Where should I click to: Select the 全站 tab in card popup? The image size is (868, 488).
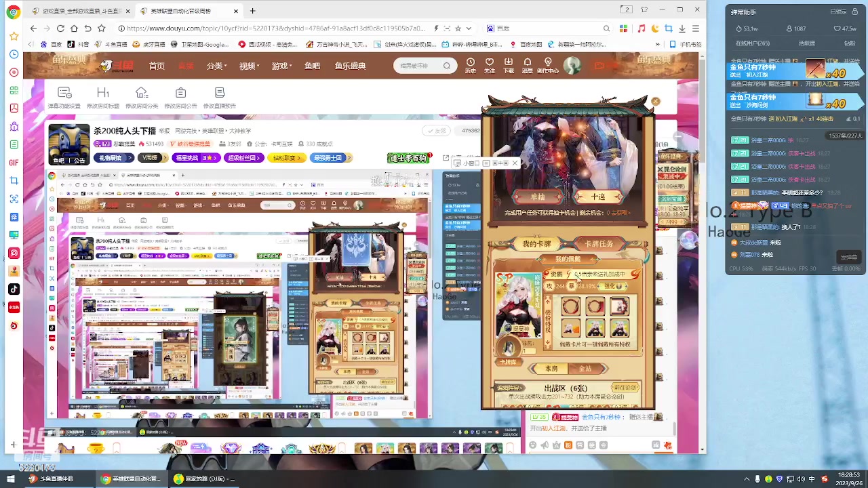[x=585, y=369]
